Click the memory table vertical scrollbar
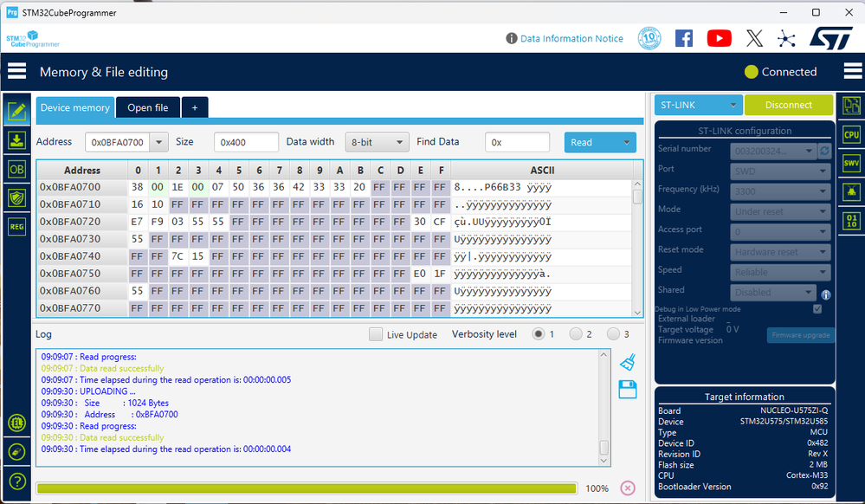 click(x=637, y=249)
